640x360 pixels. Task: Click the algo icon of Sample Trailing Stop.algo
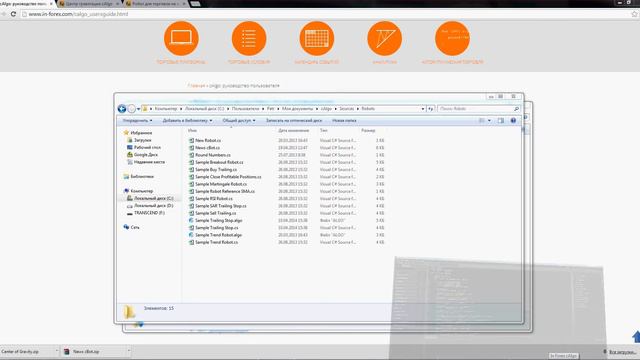pyautogui.click(x=191, y=220)
